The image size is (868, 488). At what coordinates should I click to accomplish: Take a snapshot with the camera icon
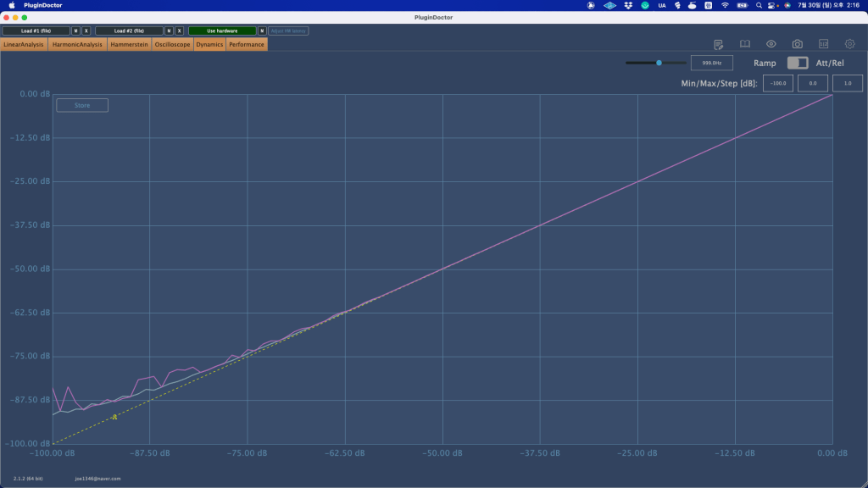[x=798, y=44]
